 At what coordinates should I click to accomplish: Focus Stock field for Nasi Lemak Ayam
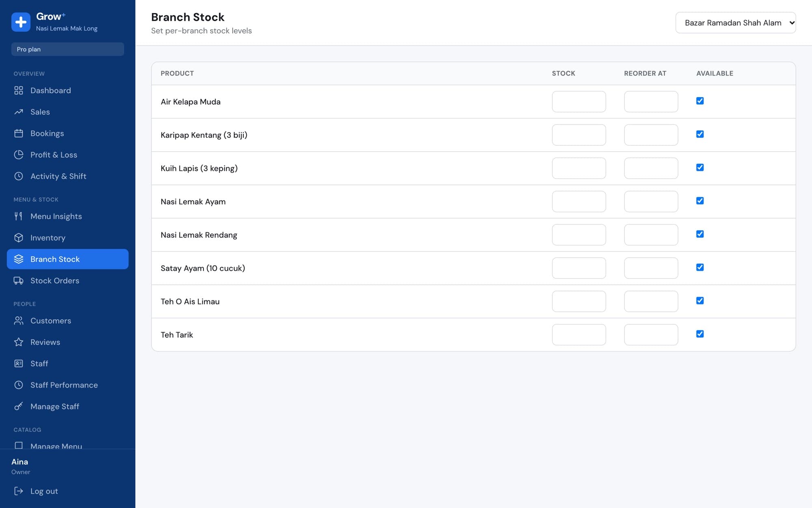(579, 202)
